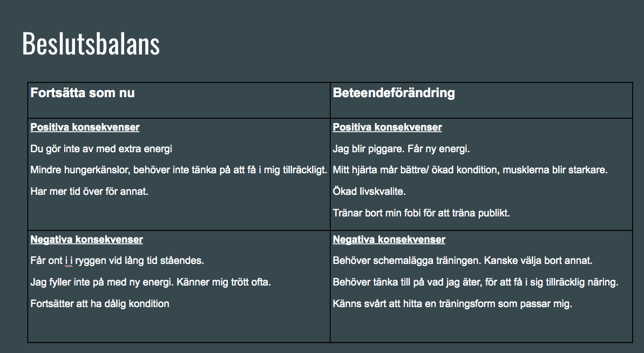Click the line 'Känns svårt att hitta en träningsform'
Image resolution: width=644 pixels, height=353 pixels.
(x=452, y=304)
